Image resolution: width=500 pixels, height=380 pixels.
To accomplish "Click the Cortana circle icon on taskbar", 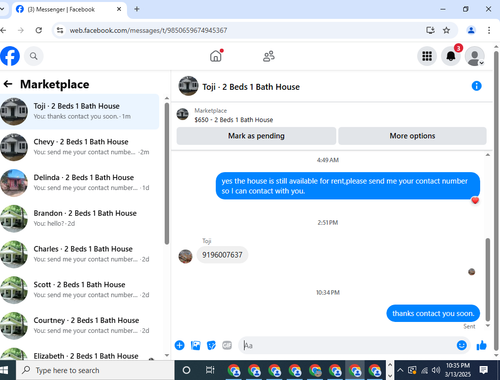I will (x=187, y=370).
